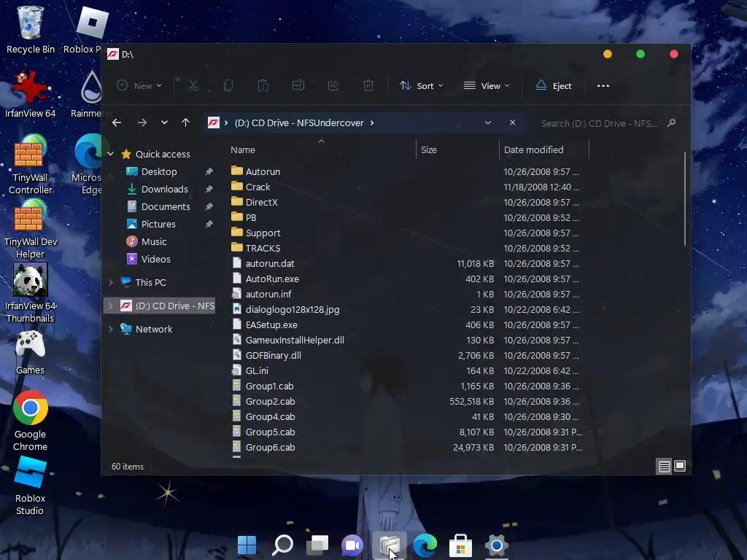Eject the CD drive
The image size is (747, 560).
(554, 86)
